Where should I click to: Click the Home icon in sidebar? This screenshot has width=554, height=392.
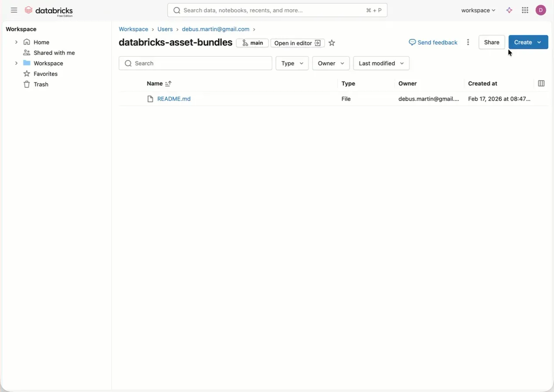[27, 42]
